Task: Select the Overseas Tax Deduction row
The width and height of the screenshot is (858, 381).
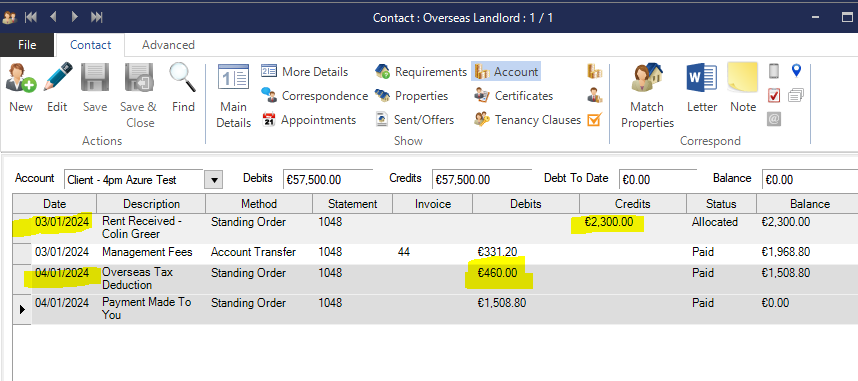Action: [436, 279]
